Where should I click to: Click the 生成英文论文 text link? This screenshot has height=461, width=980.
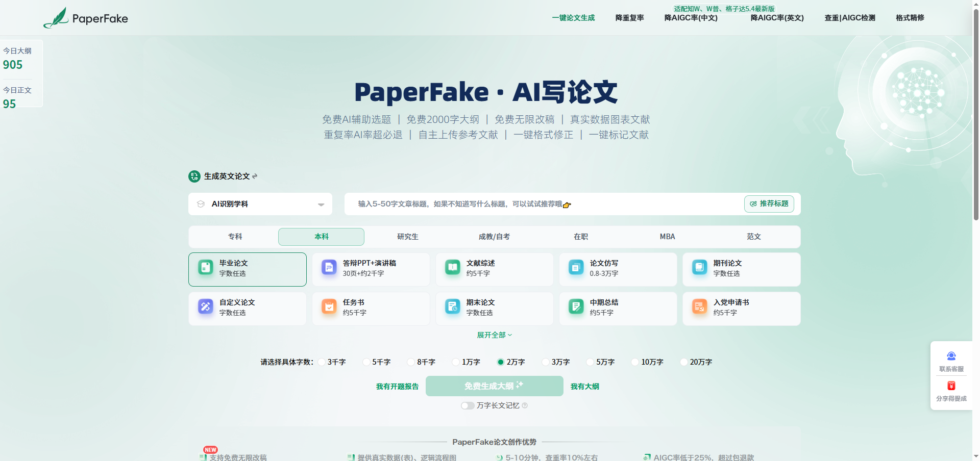[x=227, y=176]
